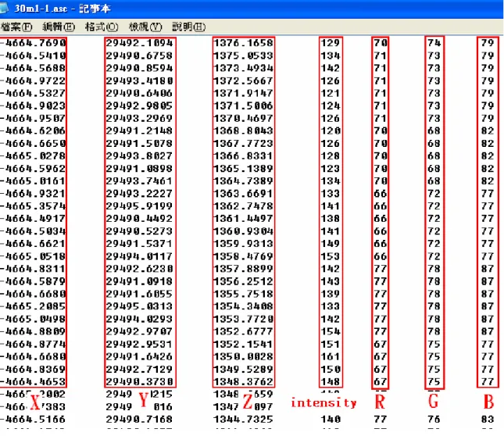Click the intensity value 149
Image resolution: width=504 pixels, height=436 pixels.
pyautogui.click(x=331, y=244)
